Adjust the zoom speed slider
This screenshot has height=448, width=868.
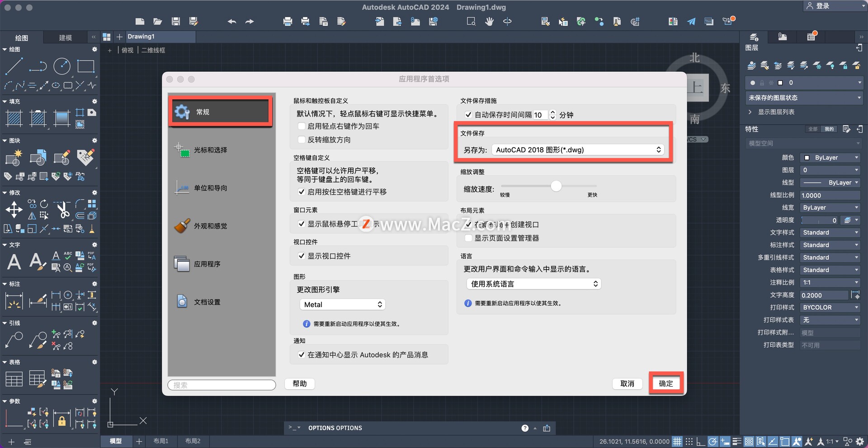[x=556, y=186]
